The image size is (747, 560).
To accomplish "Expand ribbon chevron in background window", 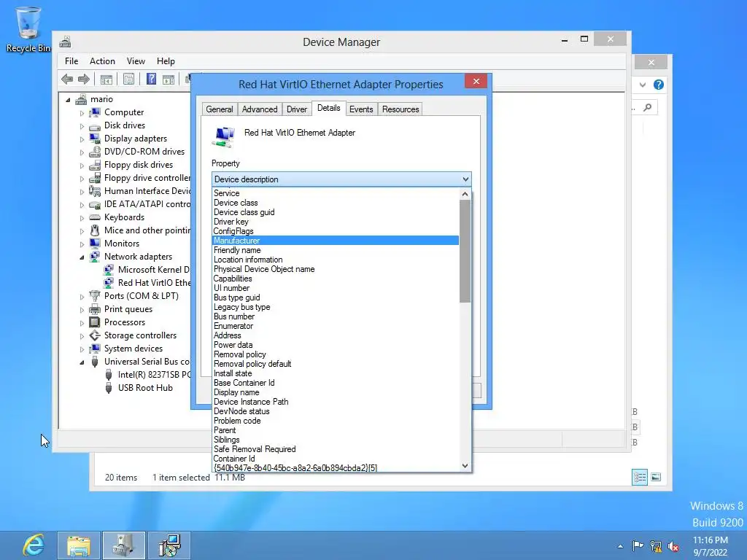I will pyautogui.click(x=643, y=85).
